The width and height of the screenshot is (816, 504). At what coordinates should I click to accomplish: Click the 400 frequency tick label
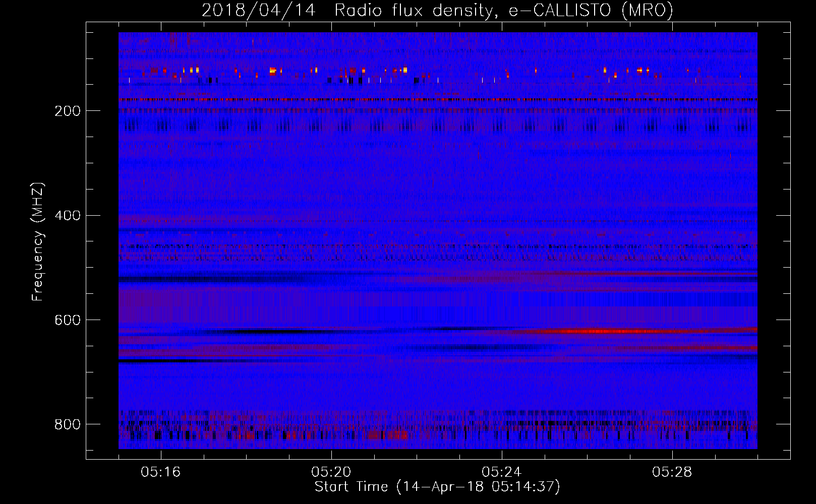pos(67,216)
